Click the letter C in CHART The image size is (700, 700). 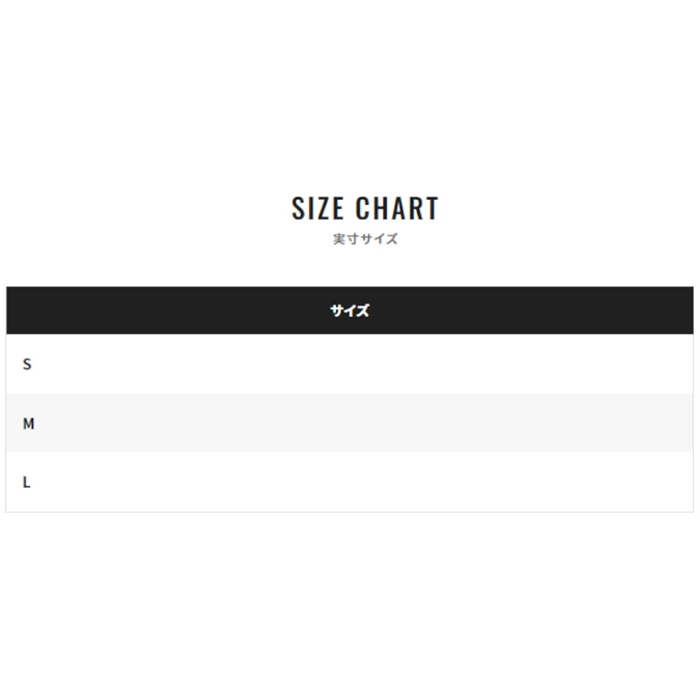(362, 208)
